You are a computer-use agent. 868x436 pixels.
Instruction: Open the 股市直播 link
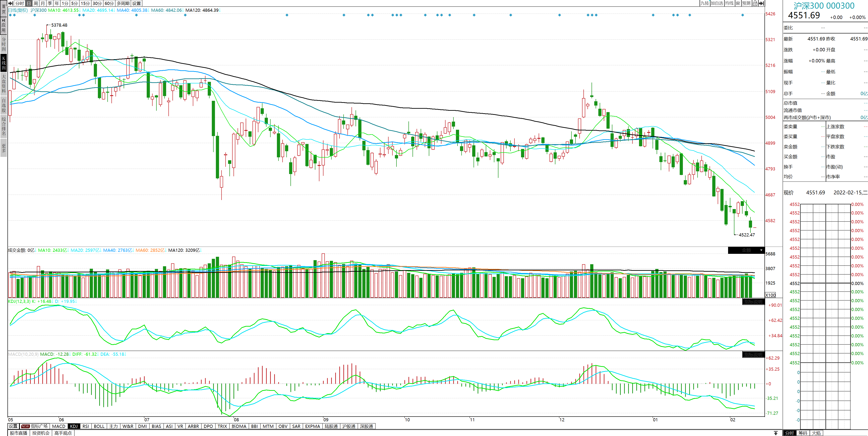pyautogui.click(x=19, y=433)
